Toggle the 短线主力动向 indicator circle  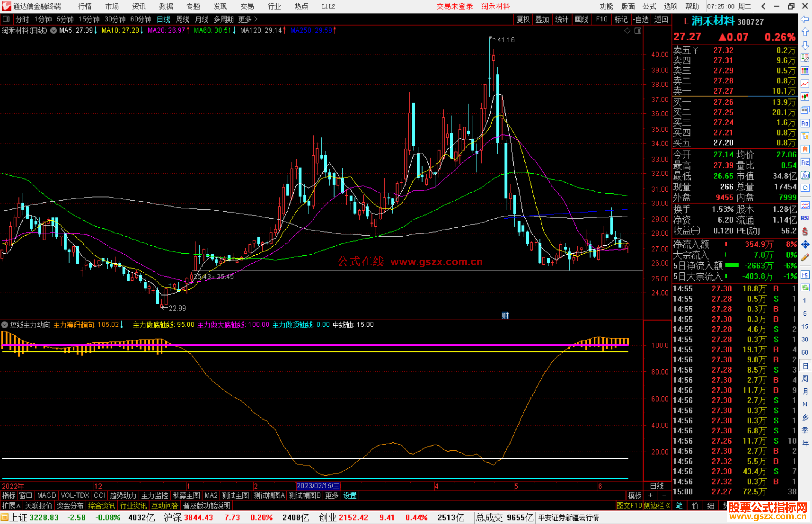point(5,325)
